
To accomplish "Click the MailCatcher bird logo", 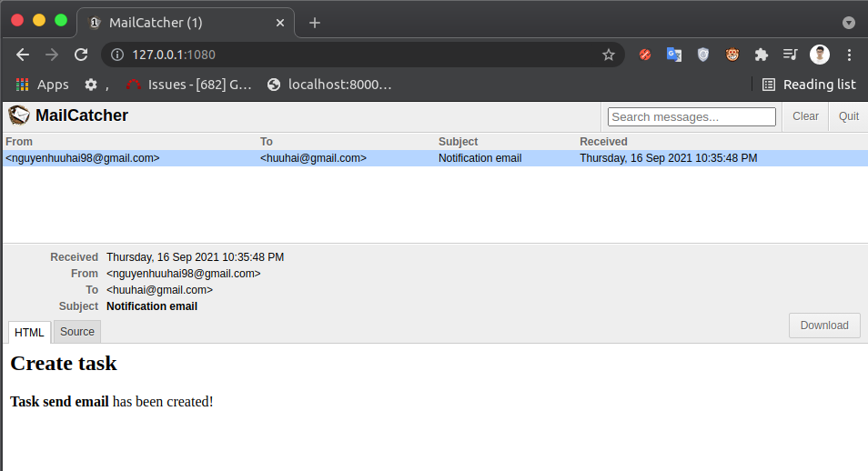I will (19, 115).
